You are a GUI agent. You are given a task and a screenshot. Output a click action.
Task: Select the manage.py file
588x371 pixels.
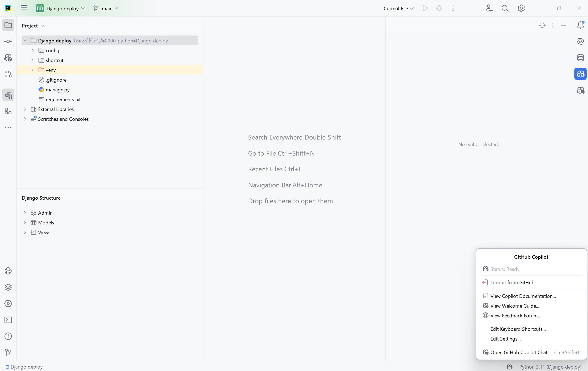(57, 89)
